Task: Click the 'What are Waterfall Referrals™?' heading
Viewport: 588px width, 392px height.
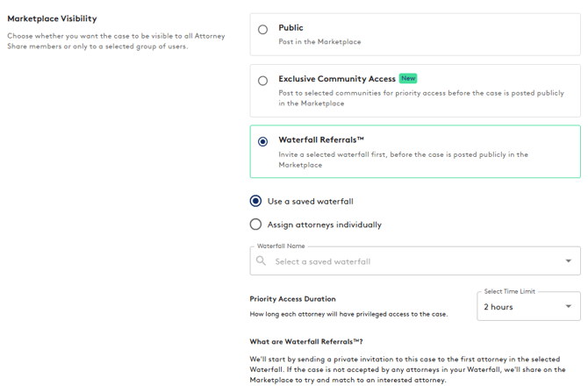Action: click(306, 341)
